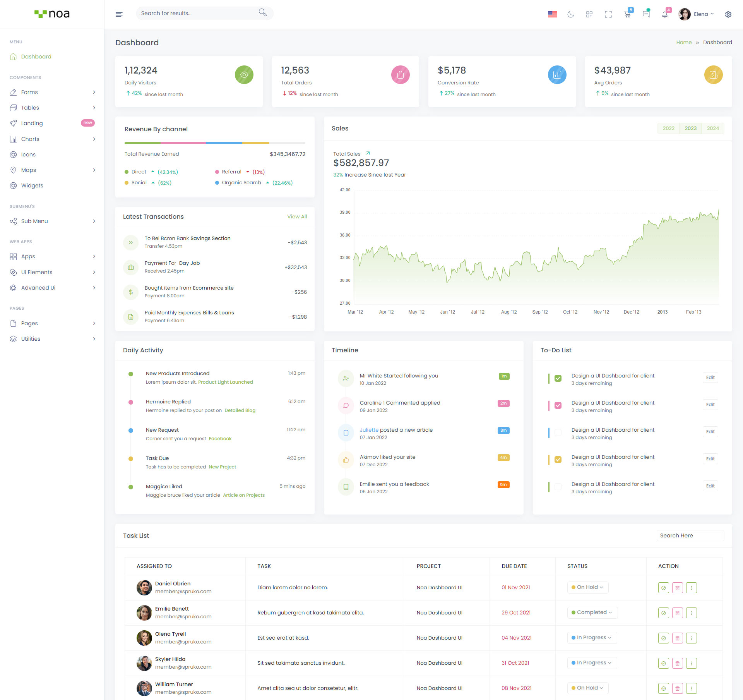743x700 pixels.
Task: Click Edit on second To-Do item
Action: 710,405
